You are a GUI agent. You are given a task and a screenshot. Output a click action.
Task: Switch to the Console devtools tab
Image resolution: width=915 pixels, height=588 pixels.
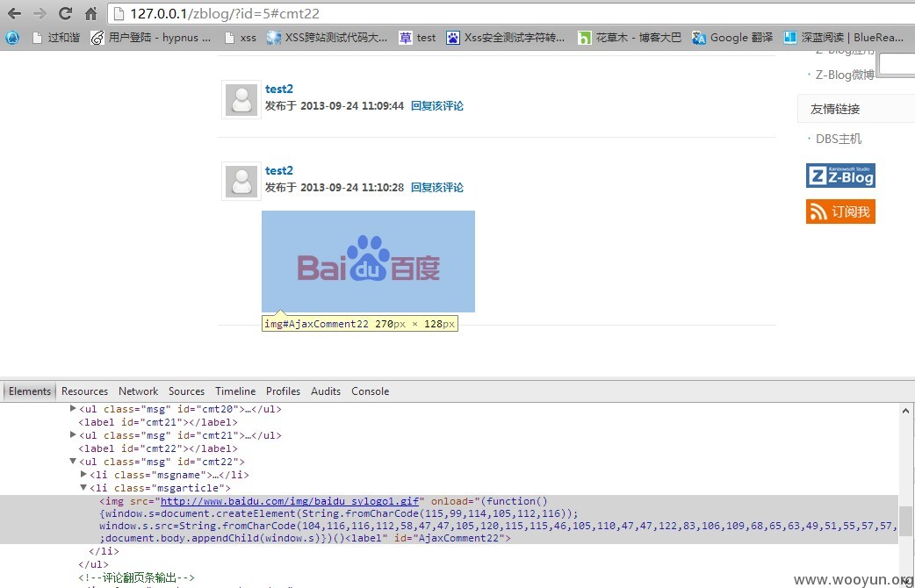click(370, 391)
